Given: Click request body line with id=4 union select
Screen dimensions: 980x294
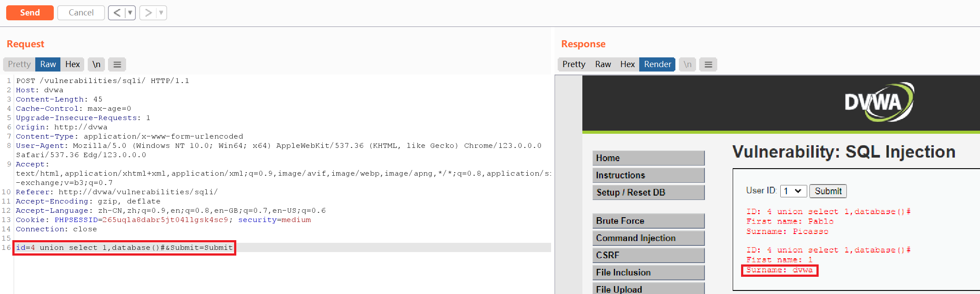Looking at the screenshot, I should click(124, 248).
